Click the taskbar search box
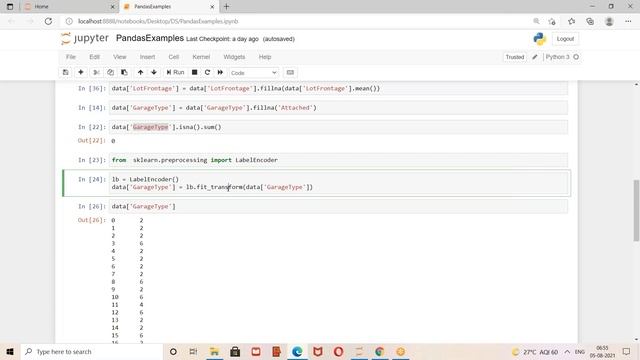 pos(92,351)
